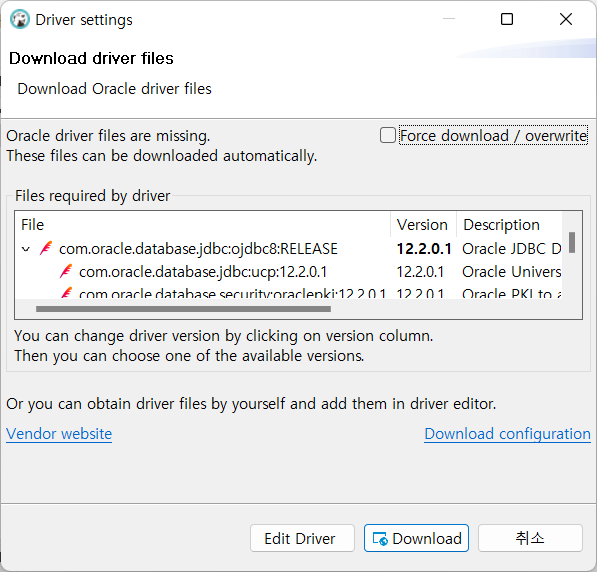Open the Vendor website link
The width and height of the screenshot is (597, 572).
coord(59,433)
